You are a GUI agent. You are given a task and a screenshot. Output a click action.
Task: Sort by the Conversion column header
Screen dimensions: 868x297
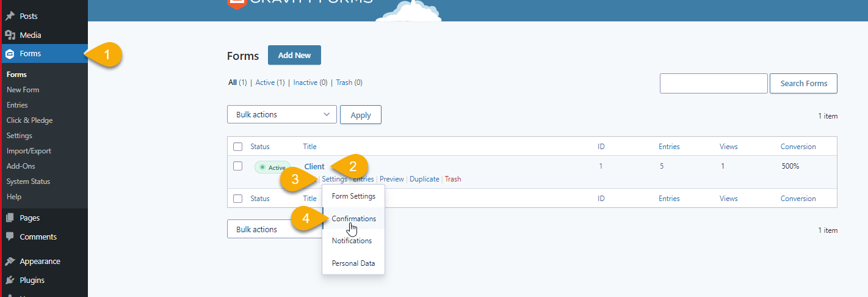coord(798,147)
